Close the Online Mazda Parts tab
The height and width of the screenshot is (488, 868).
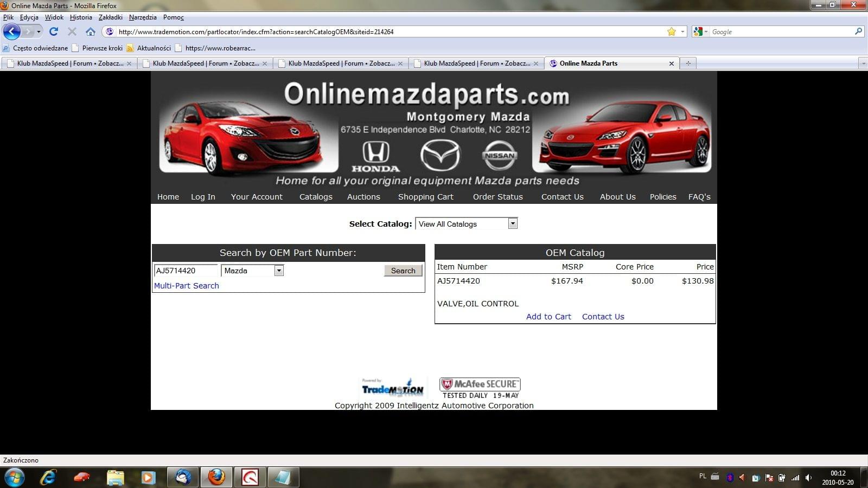[671, 63]
